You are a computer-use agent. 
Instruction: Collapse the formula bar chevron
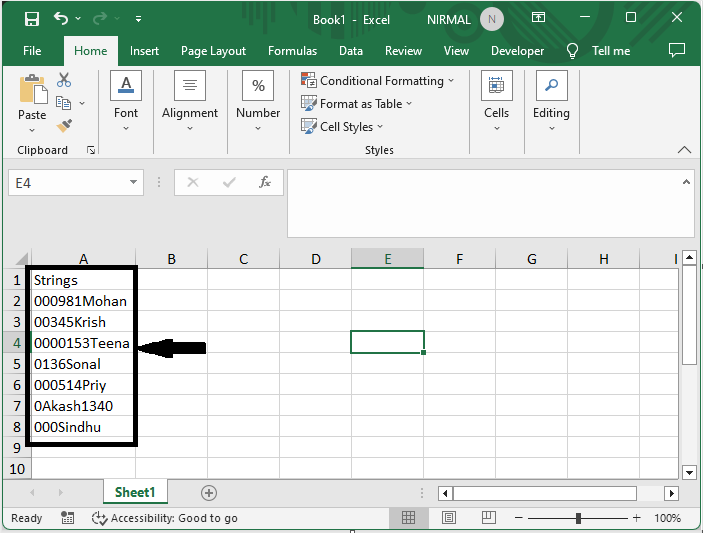[686, 182]
